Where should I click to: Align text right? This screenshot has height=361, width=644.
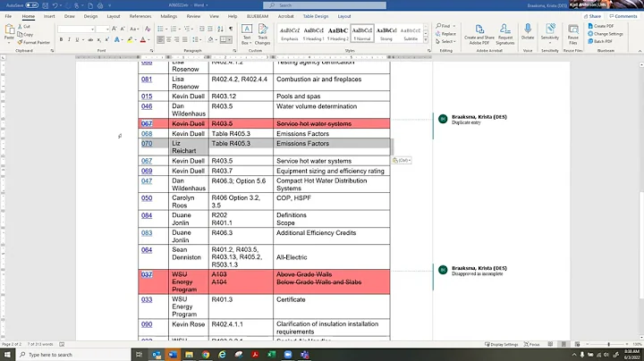[176, 39]
